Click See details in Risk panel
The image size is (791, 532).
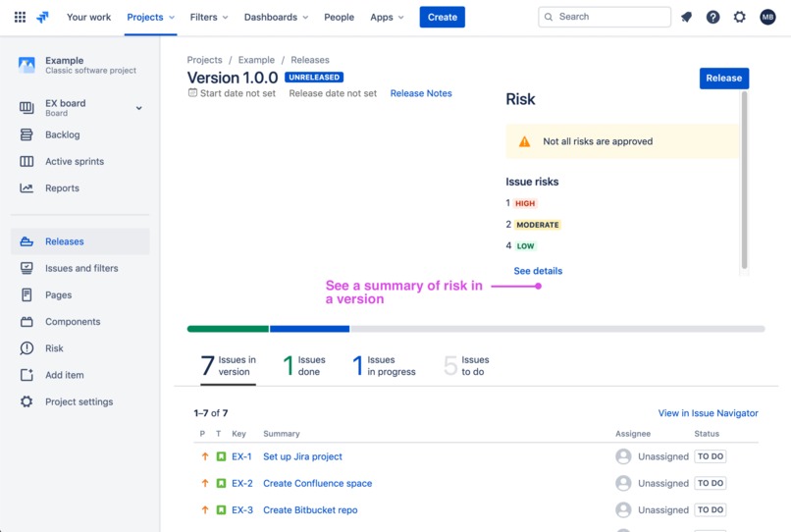(x=538, y=271)
